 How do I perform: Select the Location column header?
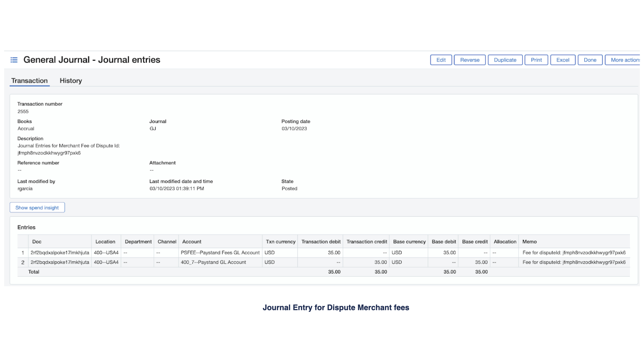point(105,242)
